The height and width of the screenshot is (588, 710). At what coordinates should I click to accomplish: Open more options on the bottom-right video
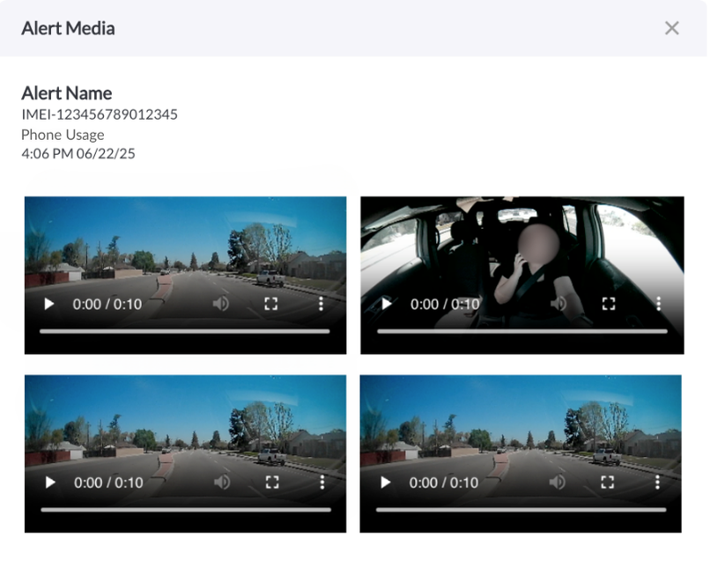click(x=658, y=482)
